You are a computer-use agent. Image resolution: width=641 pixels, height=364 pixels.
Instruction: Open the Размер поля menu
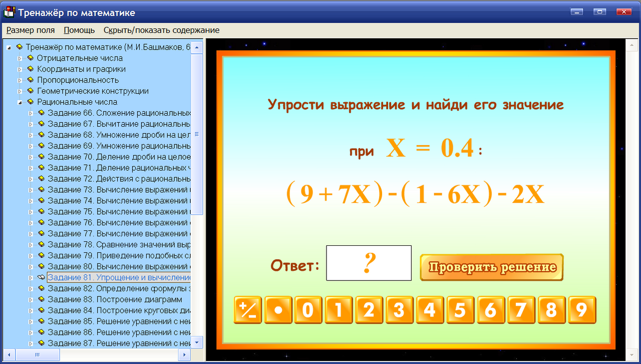(x=30, y=30)
